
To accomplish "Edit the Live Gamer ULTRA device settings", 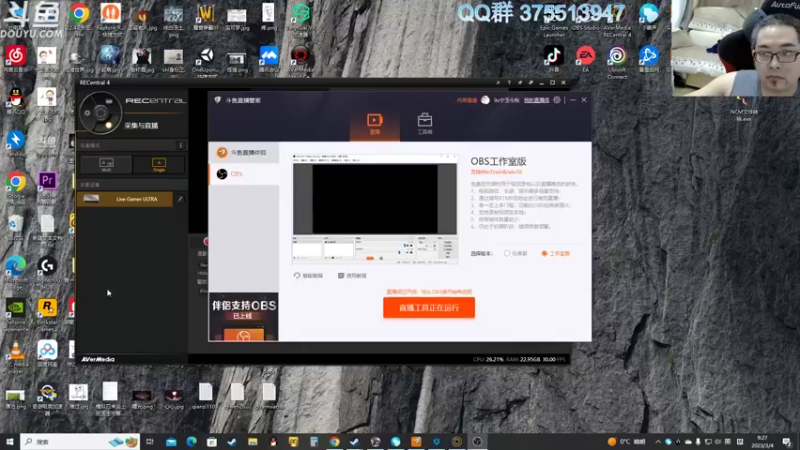I will click(x=180, y=199).
